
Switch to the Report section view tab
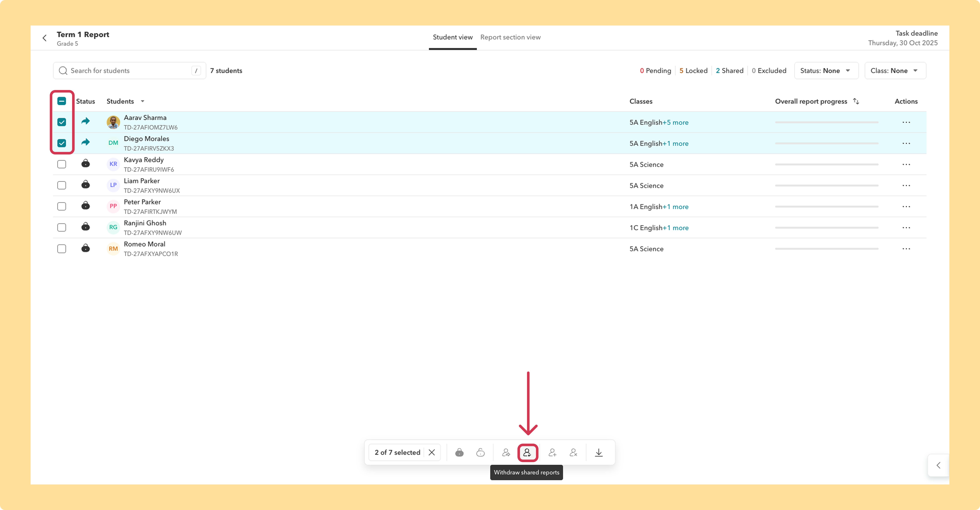point(511,37)
